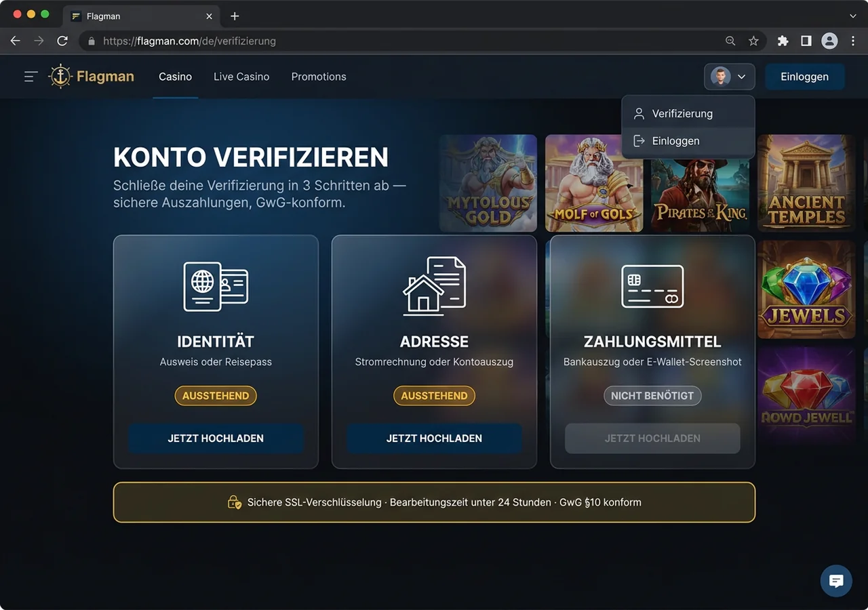868x610 pixels.
Task: Upload address proof via Jetzt Hochladen
Action: [x=434, y=439]
